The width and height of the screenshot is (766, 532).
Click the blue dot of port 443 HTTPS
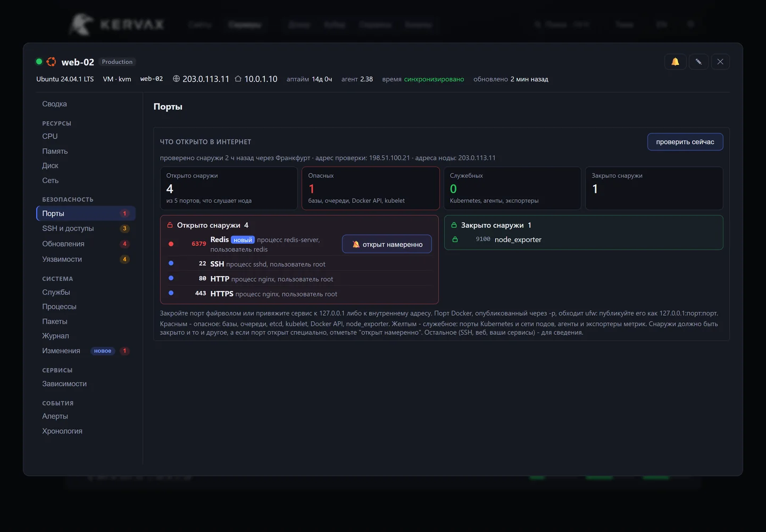[171, 293]
